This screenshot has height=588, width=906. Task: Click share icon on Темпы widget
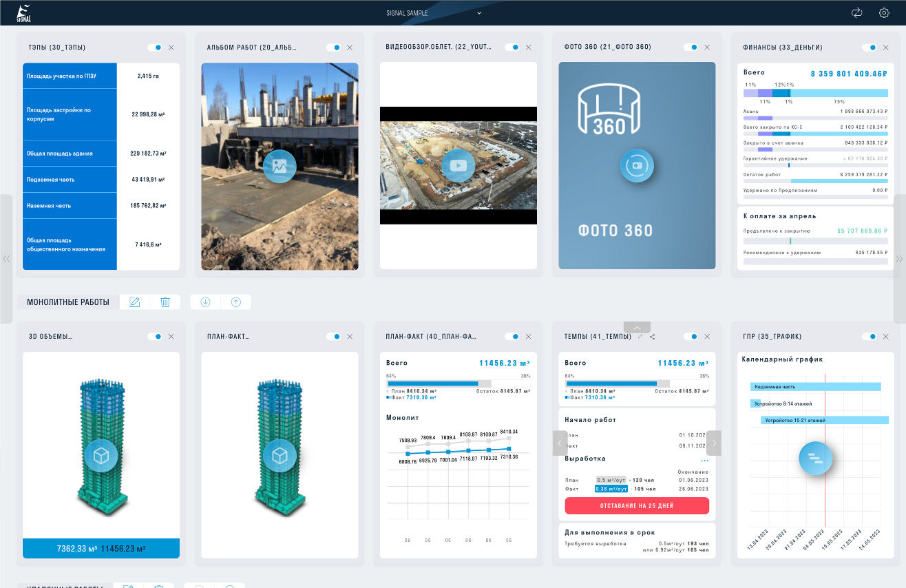pos(652,337)
